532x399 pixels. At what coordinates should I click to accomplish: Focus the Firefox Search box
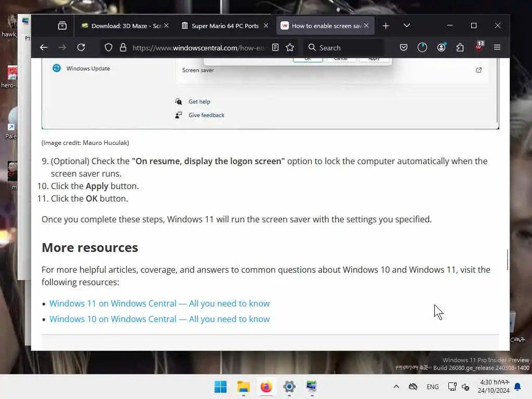click(344, 48)
